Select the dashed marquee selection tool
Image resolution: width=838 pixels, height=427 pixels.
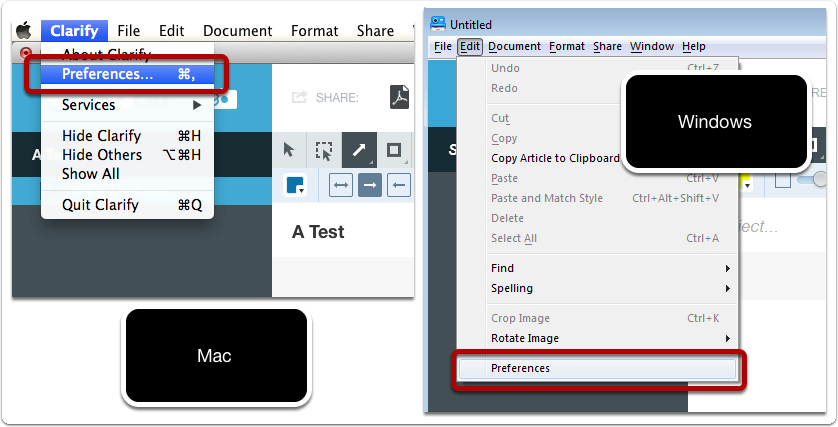point(324,150)
